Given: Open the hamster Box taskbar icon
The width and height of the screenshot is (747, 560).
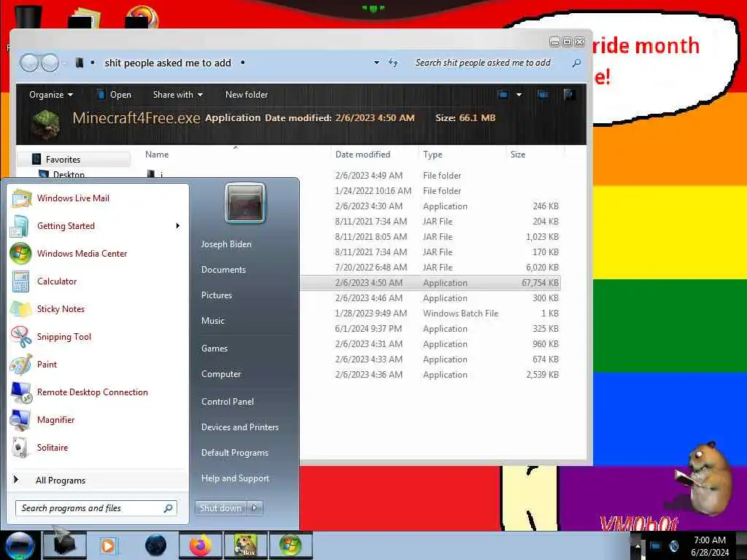Looking at the screenshot, I should (245, 545).
